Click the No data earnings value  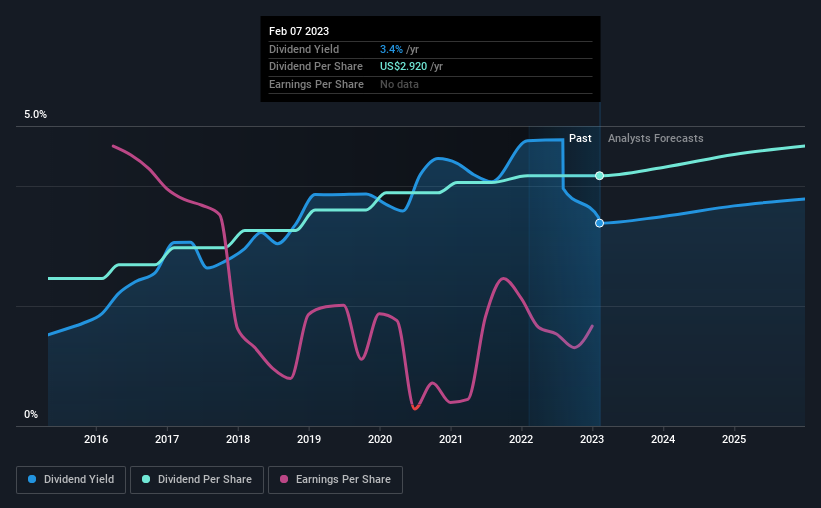[x=399, y=84]
